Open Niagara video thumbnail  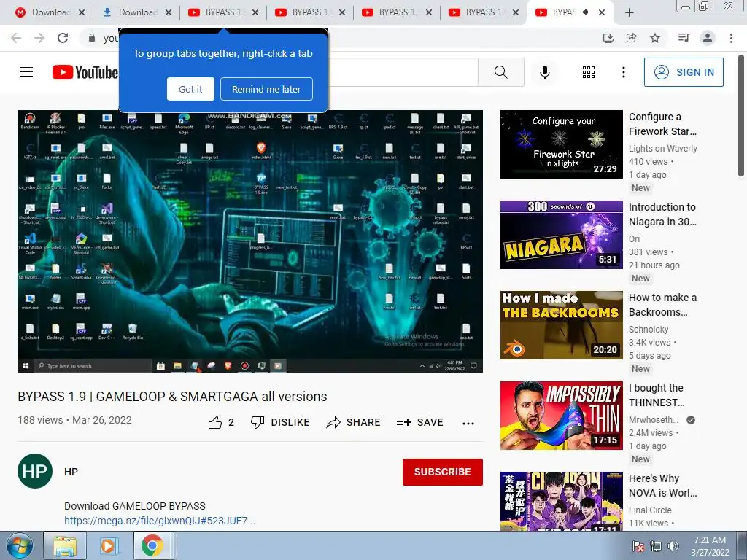(561, 235)
